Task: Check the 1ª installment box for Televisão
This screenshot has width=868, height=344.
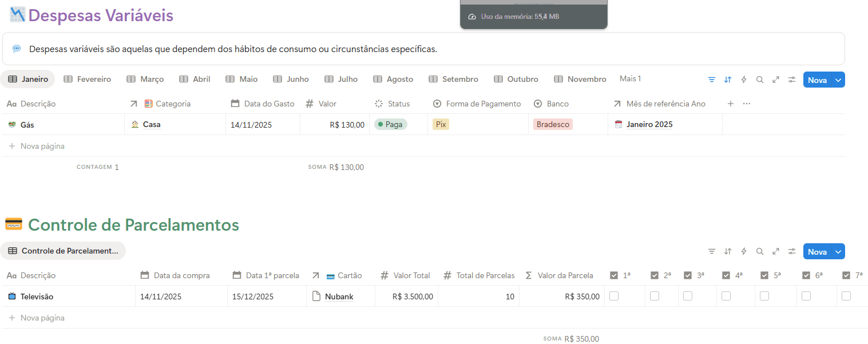Action: (614, 296)
